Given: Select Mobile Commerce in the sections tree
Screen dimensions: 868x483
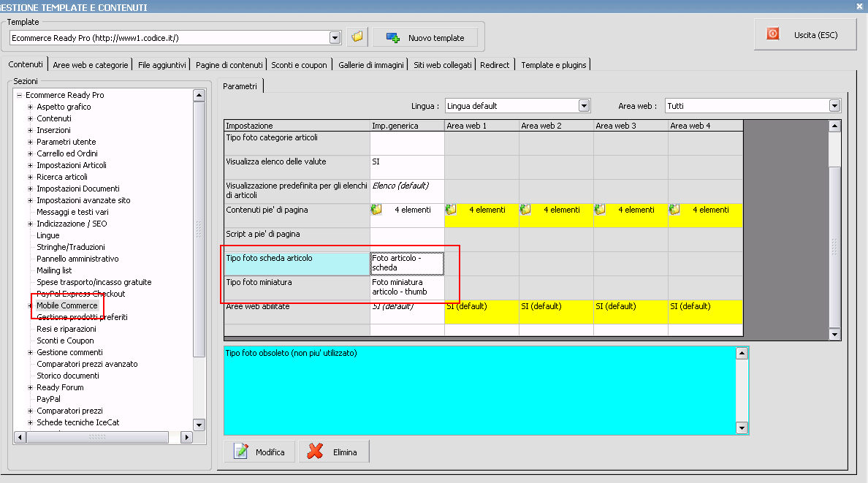Looking at the screenshot, I should point(66,305).
